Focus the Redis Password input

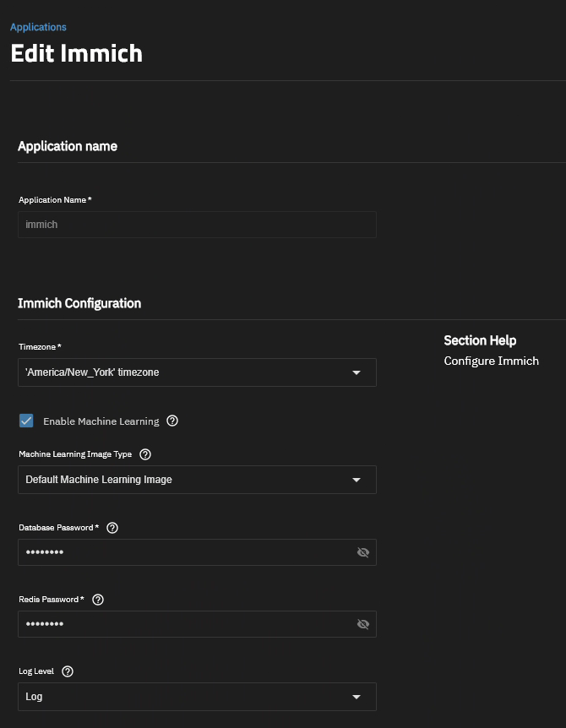186,624
